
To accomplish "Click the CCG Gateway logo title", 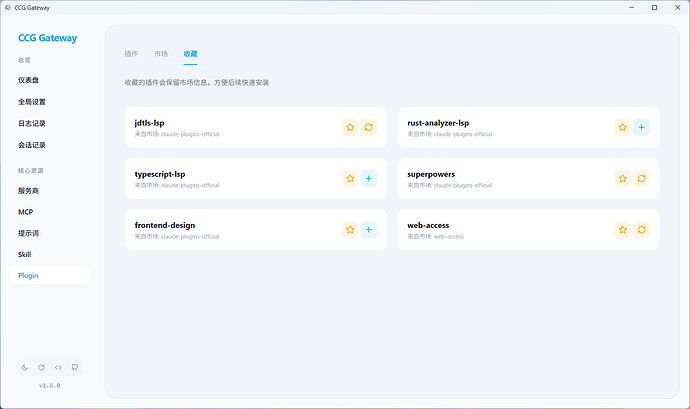I will coord(48,38).
